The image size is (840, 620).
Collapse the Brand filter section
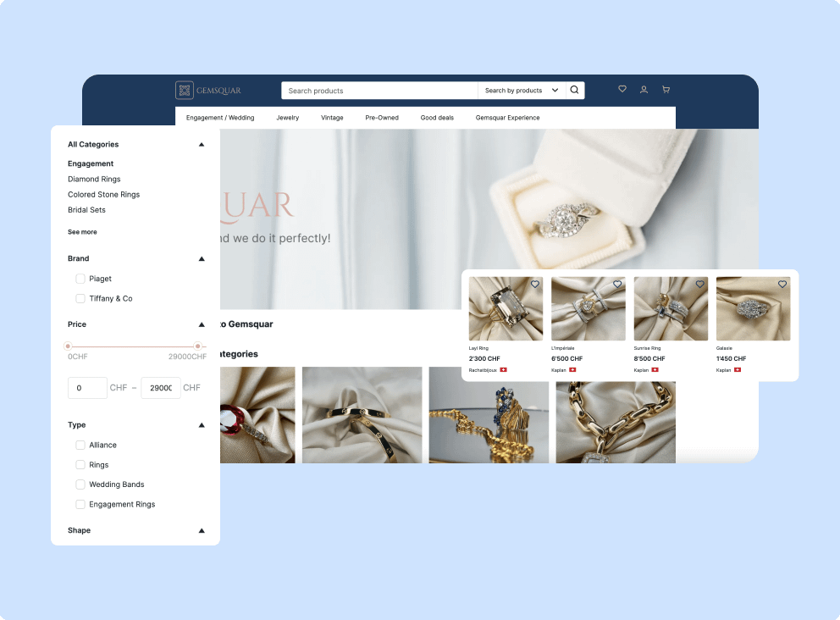tap(202, 258)
